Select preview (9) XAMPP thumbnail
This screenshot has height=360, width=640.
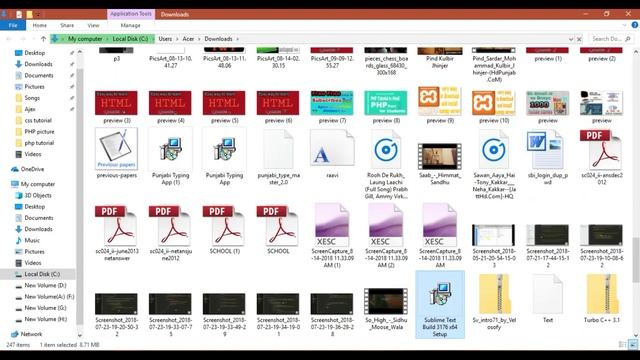coord(440,101)
